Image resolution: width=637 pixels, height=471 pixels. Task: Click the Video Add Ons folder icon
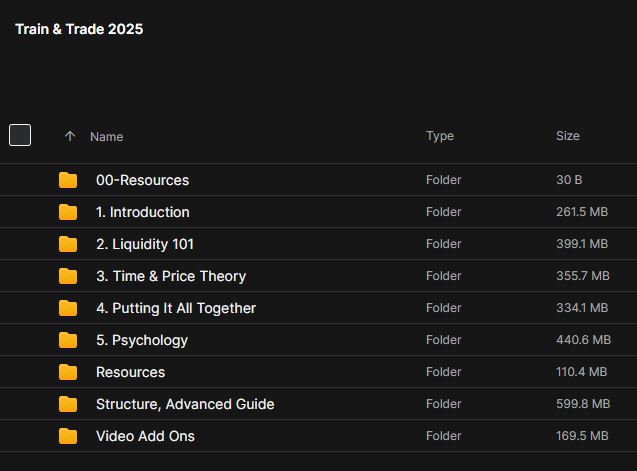[x=68, y=436]
